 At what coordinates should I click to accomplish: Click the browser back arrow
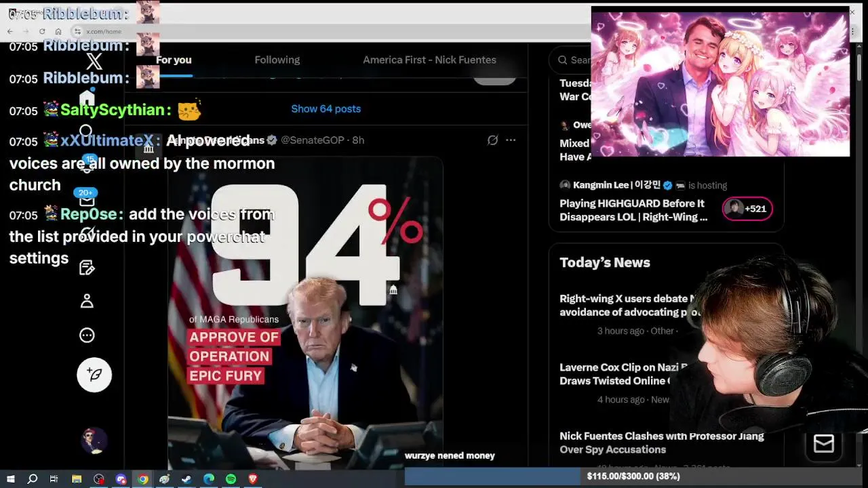[10, 31]
